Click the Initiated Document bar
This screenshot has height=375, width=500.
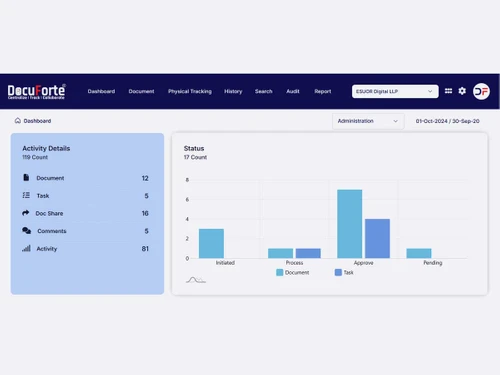pos(211,243)
